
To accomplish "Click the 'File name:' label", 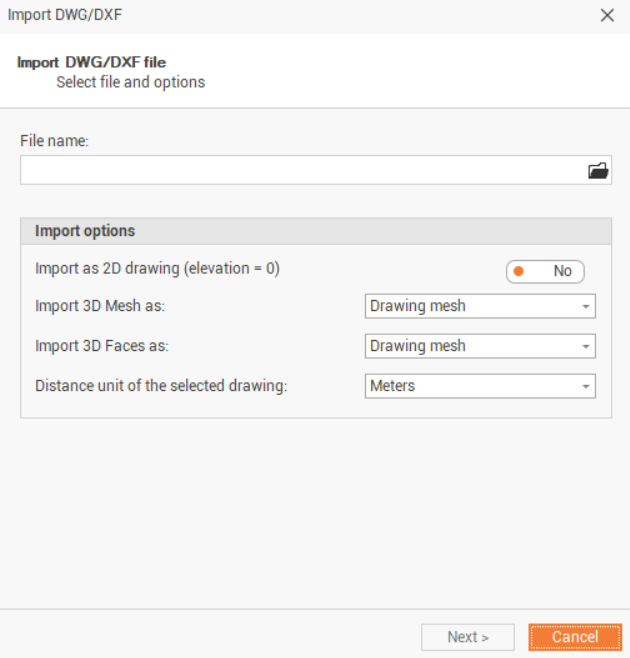I will (x=55, y=141).
